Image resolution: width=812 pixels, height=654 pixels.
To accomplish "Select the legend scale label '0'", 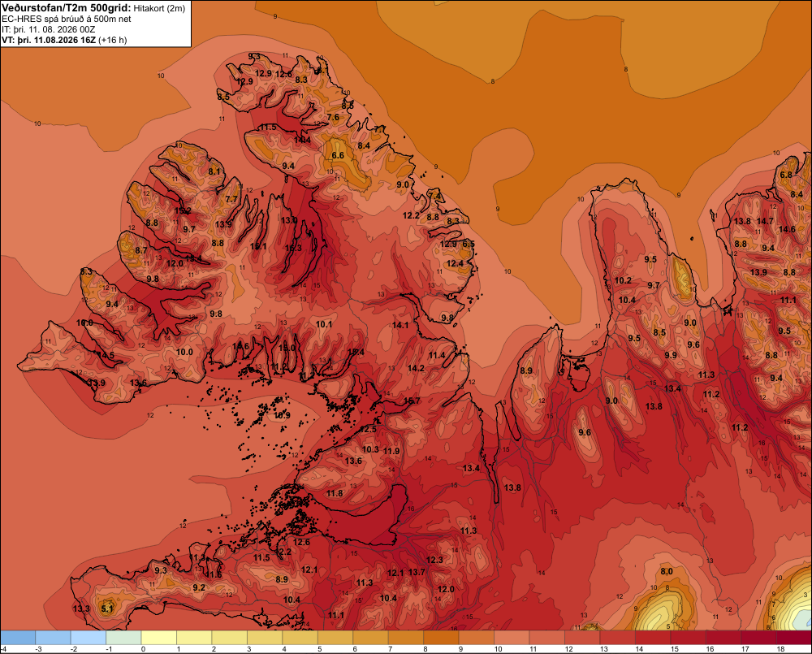I will [144, 649].
